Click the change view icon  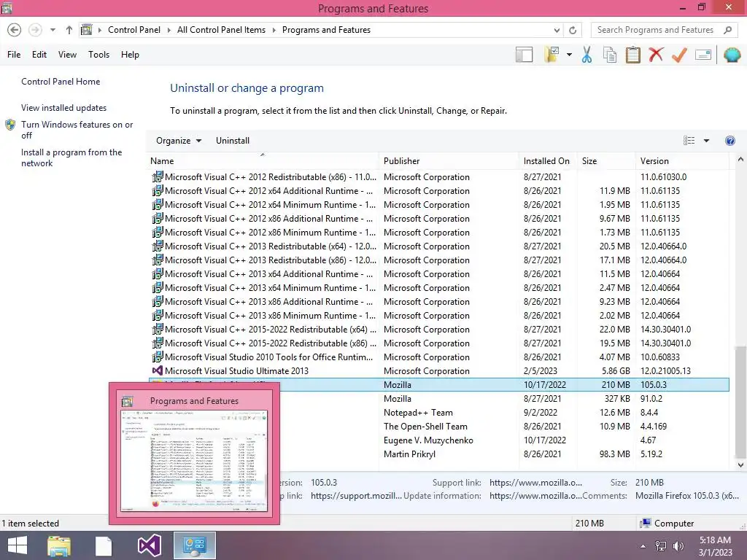[x=689, y=141]
